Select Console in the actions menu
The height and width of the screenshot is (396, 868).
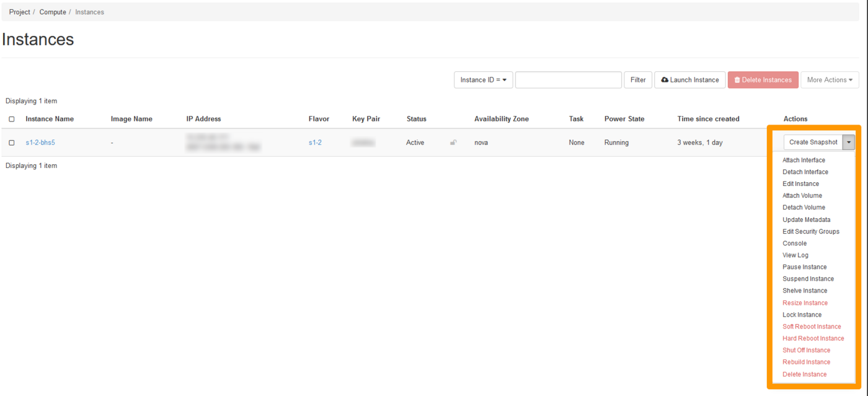click(794, 244)
